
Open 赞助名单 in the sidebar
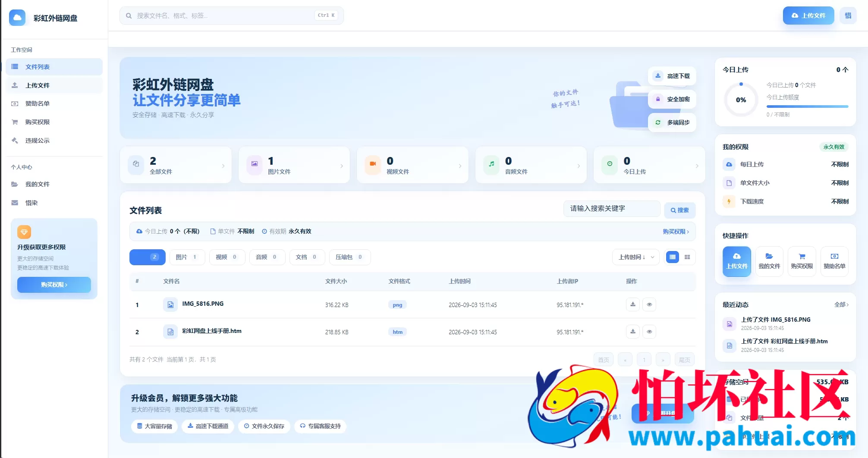(54, 104)
